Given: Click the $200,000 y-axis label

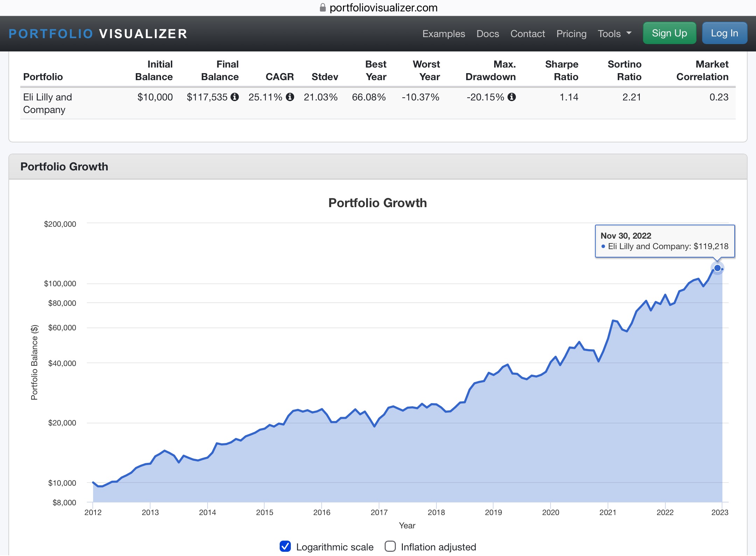Looking at the screenshot, I should [60, 224].
